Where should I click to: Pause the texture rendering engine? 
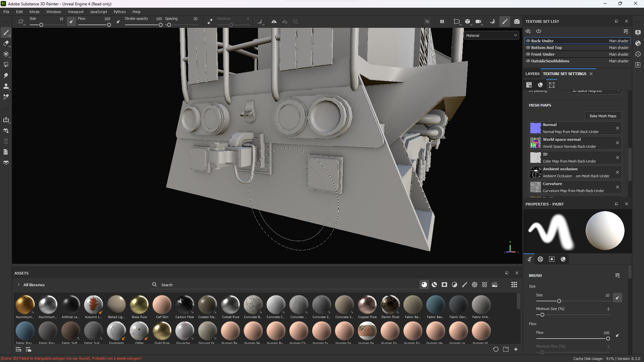[442, 21]
